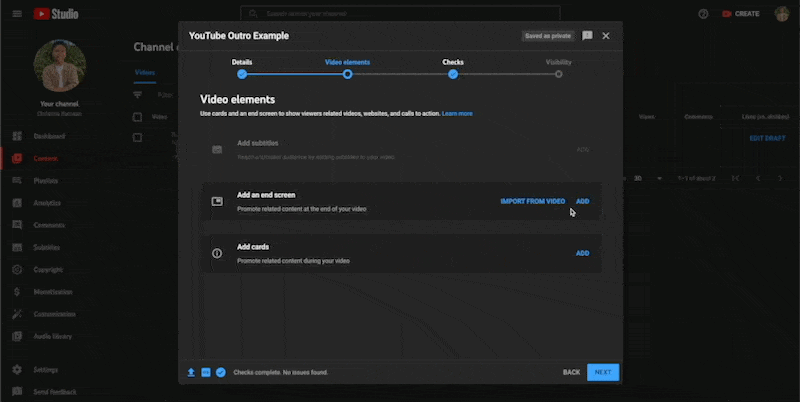
Task: Click the end screen icon
Action: [217, 201]
